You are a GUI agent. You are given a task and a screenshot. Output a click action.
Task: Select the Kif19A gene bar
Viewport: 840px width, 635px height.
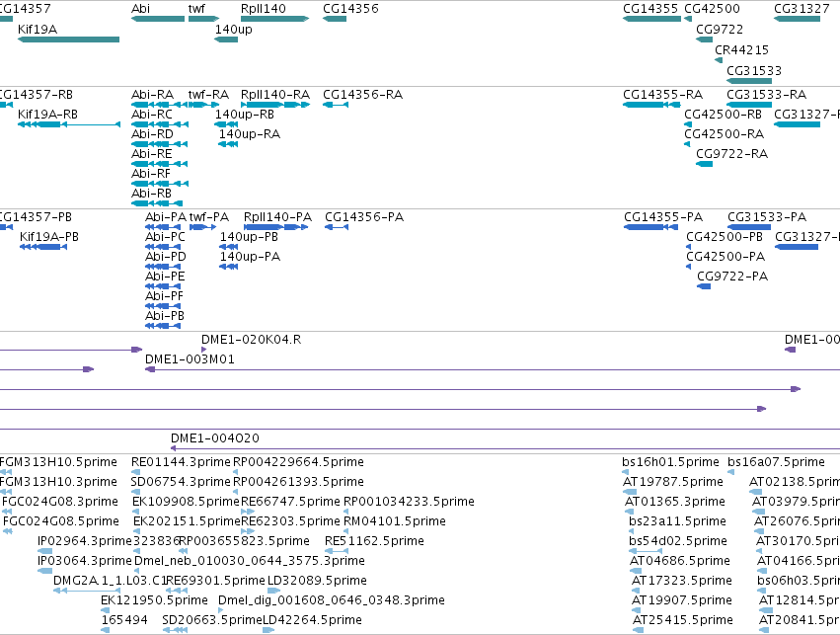[68, 40]
